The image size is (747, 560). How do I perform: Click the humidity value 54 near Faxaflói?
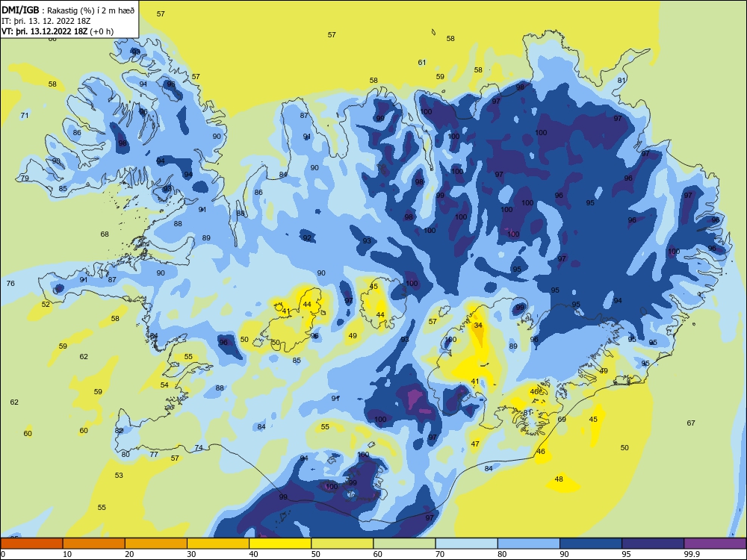point(164,385)
